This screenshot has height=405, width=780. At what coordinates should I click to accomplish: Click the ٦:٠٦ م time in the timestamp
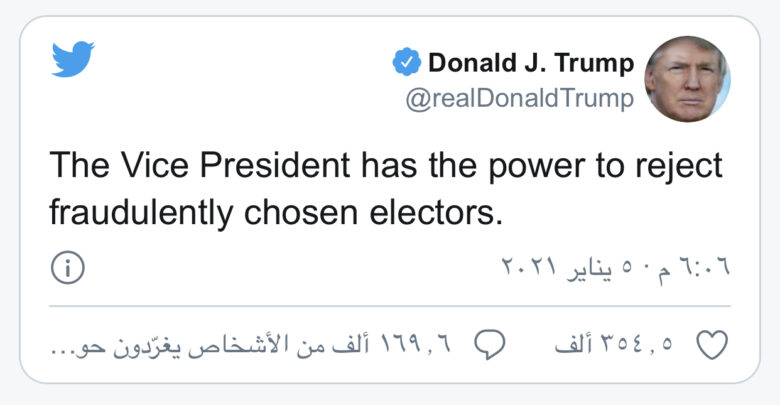698,267
